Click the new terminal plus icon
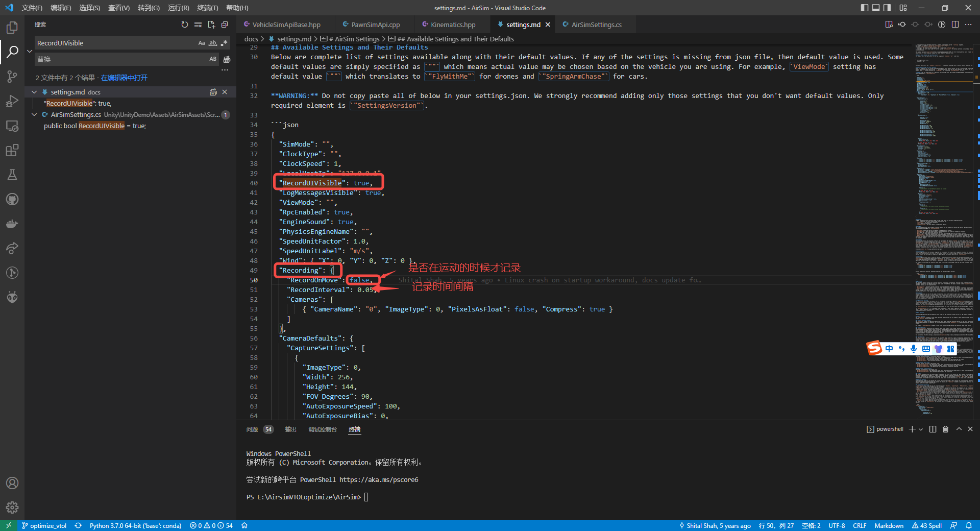Viewport: 980px width, 531px height. [912, 429]
